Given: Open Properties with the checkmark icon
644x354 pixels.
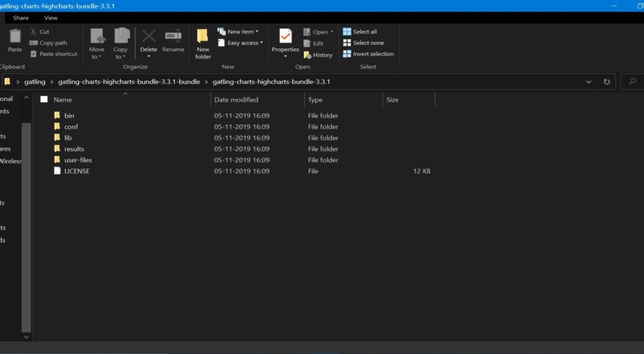Looking at the screenshot, I should (x=285, y=36).
